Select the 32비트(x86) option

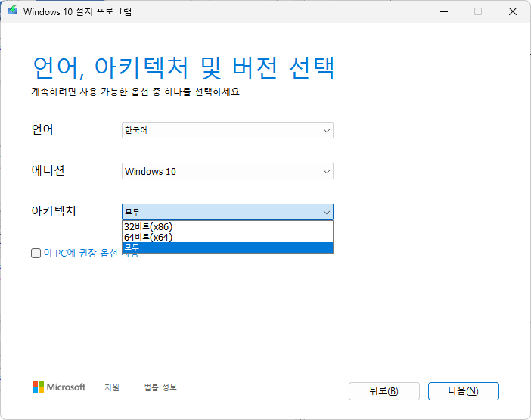[x=227, y=226]
